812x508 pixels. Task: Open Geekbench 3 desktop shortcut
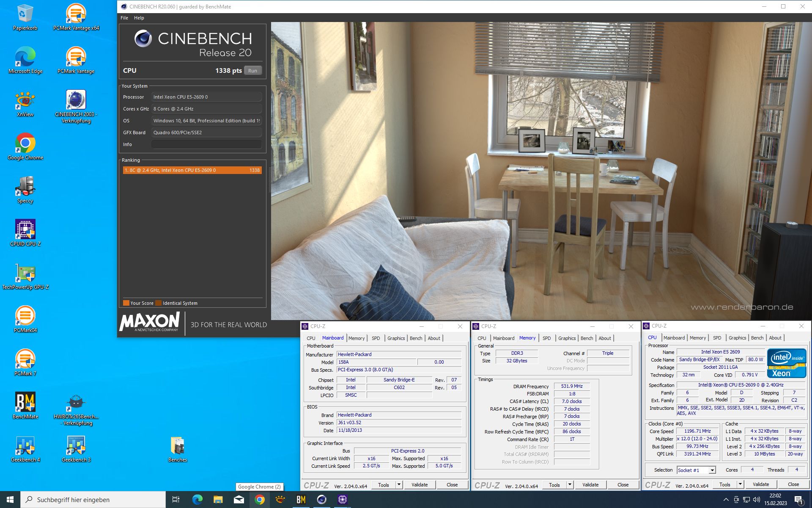[x=76, y=449]
